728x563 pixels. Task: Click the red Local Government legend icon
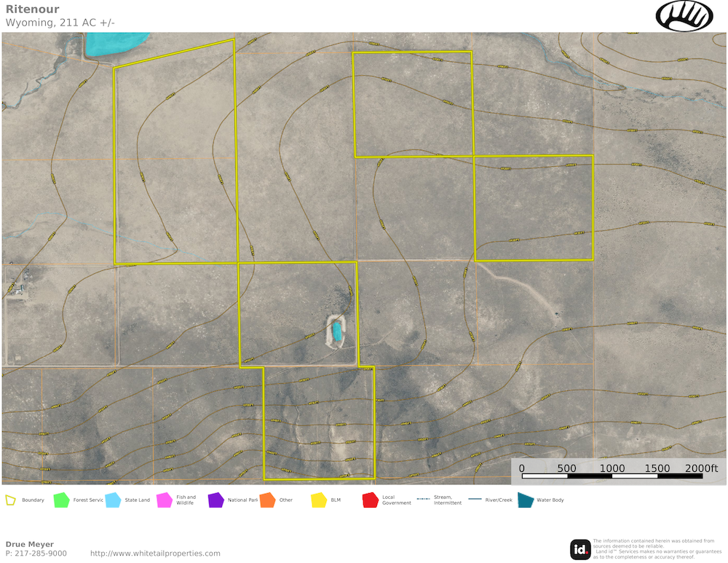370,500
